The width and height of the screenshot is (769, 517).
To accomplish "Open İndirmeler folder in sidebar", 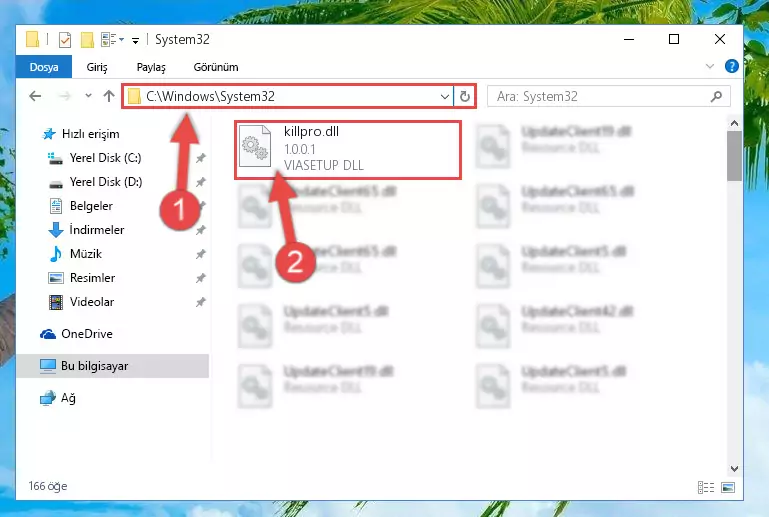I will (x=97, y=230).
